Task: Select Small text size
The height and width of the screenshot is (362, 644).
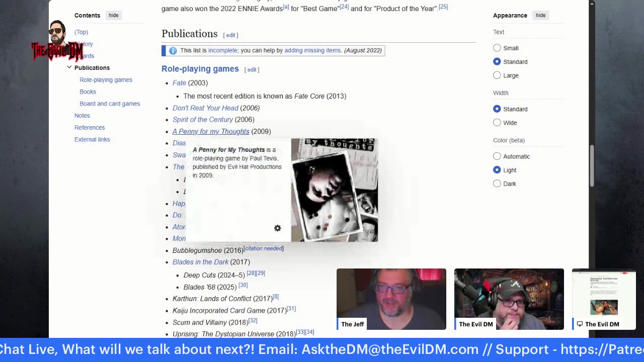Action: pos(497,48)
